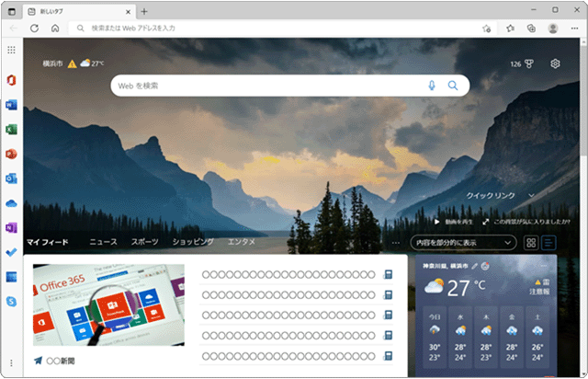Open the feed tabs more options dots
This screenshot has width=588, height=379.
pos(396,243)
